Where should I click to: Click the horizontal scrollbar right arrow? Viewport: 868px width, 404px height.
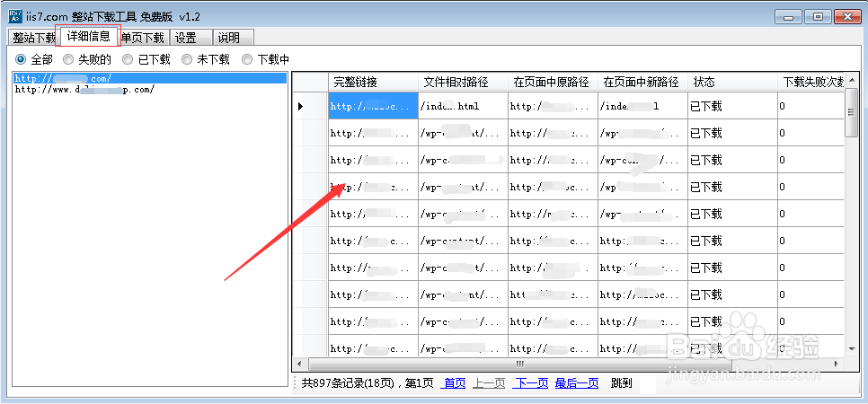[838, 364]
